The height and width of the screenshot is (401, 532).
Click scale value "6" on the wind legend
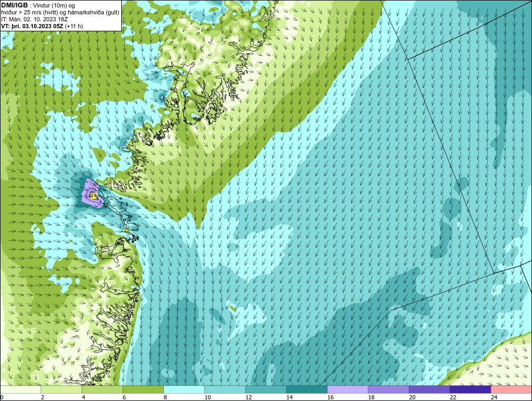[x=124, y=397]
